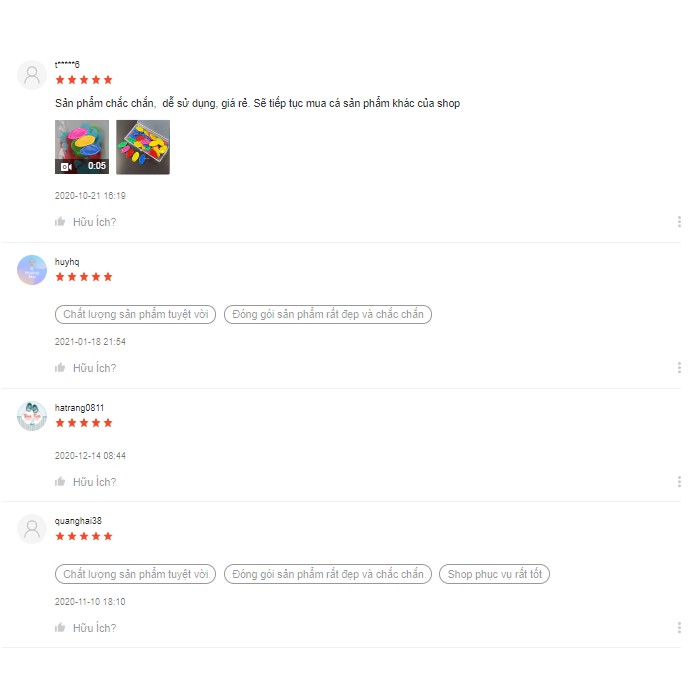Click thumbs-up icon under quanghai38's review
This screenshot has width=700, height=700.
click(60, 628)
